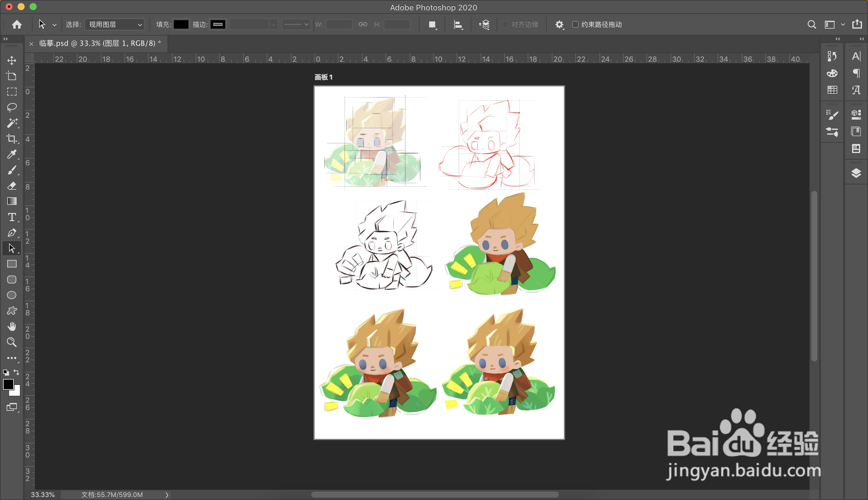This screenshot has width=868, height=500.
Task: Open the 3D panel icon
Action: click(x=856, y=115)
